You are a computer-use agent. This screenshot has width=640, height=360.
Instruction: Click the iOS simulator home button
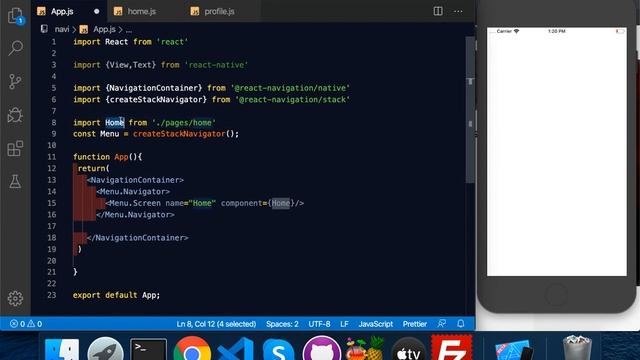pos(556,294)
